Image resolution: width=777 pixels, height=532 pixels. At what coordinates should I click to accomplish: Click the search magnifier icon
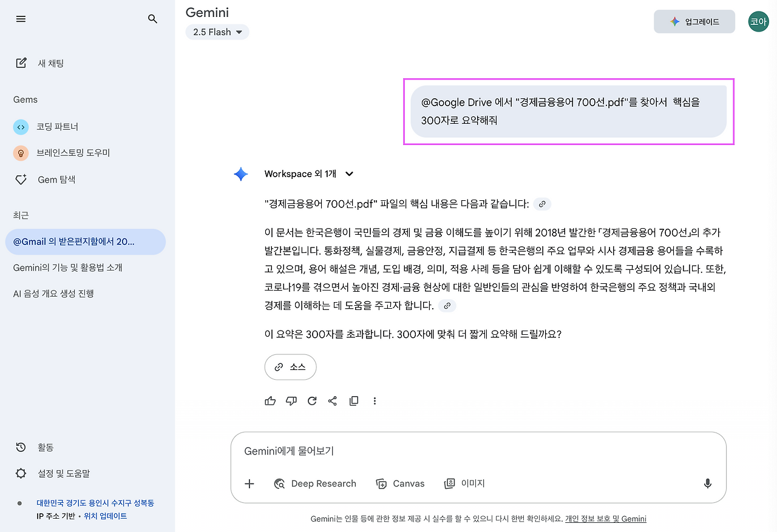pyautogui.click(x=153, y=19)
